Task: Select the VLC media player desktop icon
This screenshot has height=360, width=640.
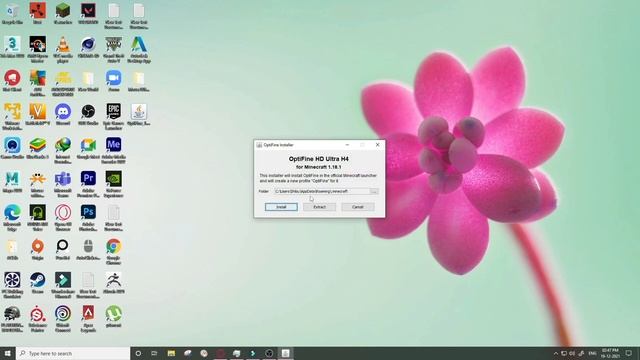Action: point(63,49)
